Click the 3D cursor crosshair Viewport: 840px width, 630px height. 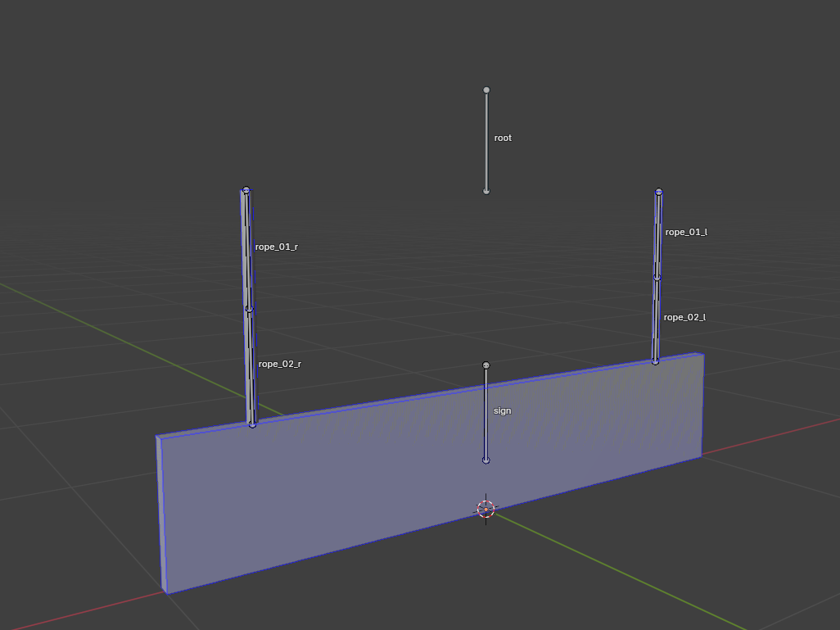click(486, 510)
